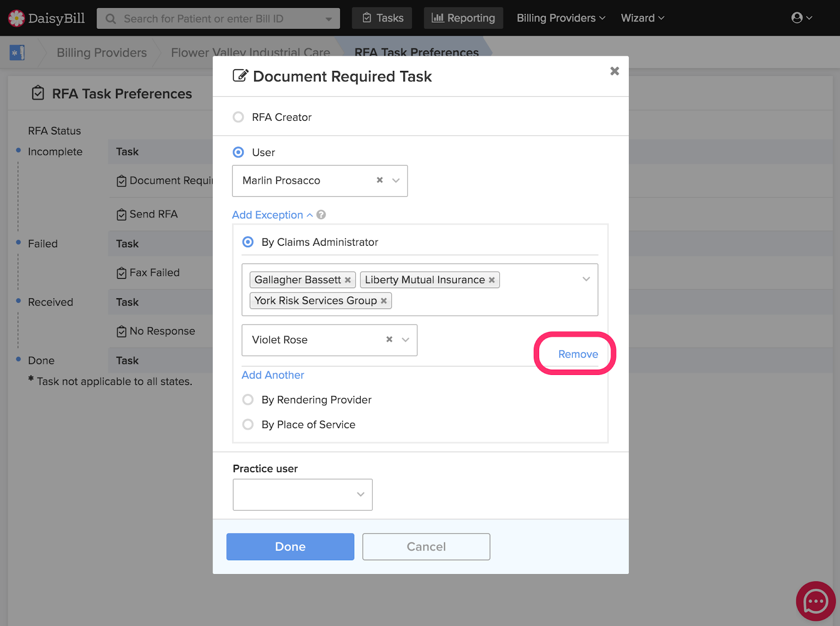Click the Document Required task icon

click(x=121, y=181)
